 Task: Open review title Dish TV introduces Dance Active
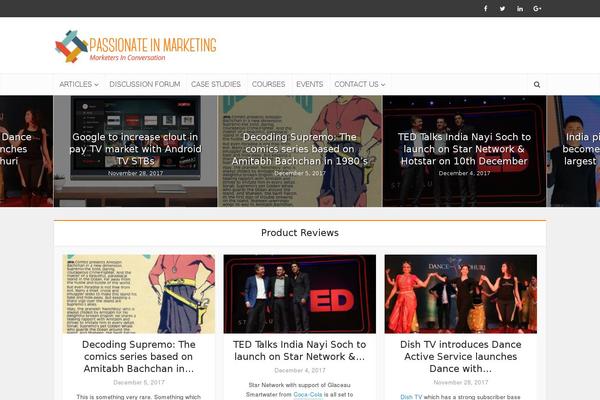point(461,356)
